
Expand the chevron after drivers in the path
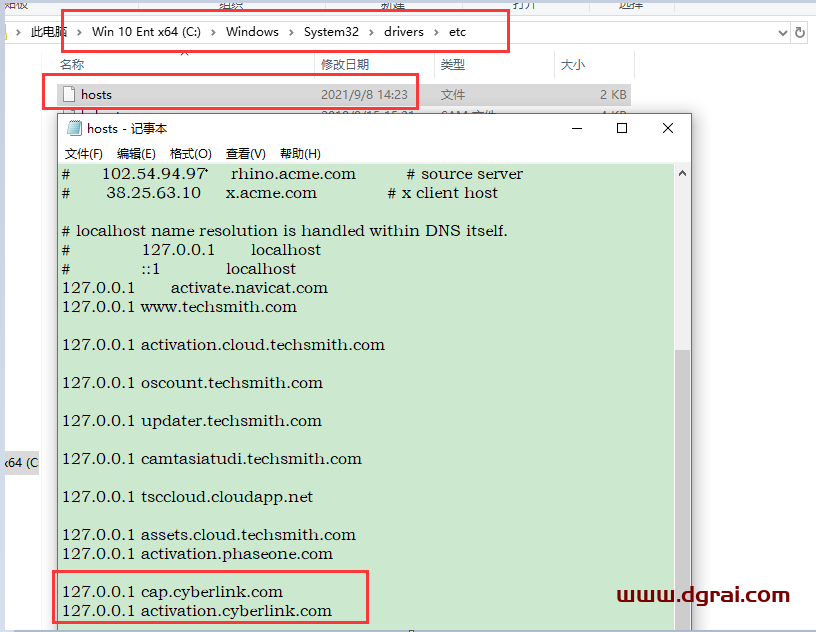tap(436, 32)
